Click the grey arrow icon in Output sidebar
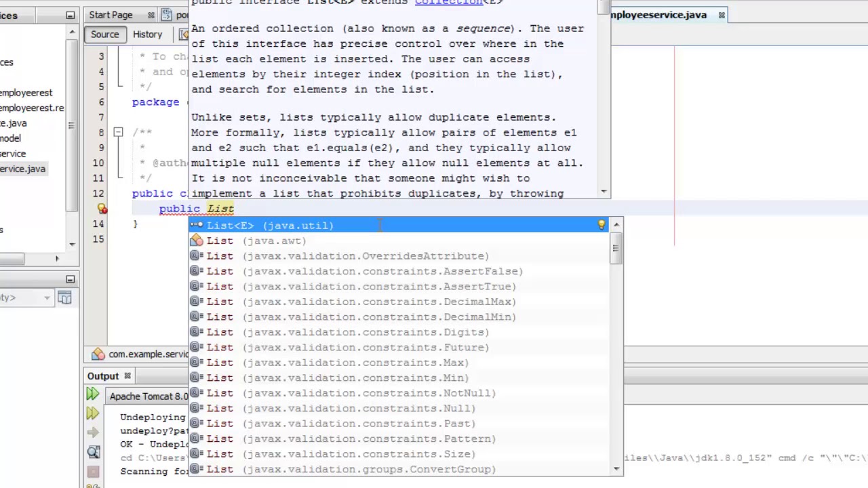Viewport: 868px width, 488px height. point(93,432)
